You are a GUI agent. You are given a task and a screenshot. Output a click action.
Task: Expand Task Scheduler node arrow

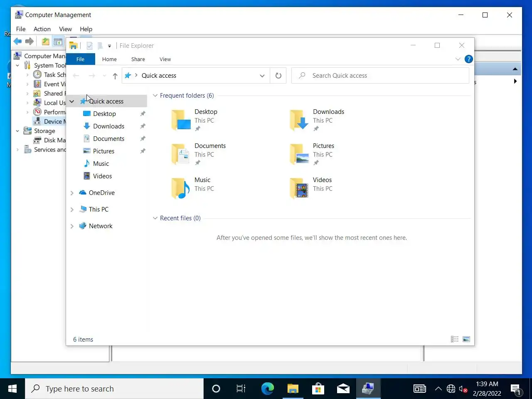click(27, 75)
